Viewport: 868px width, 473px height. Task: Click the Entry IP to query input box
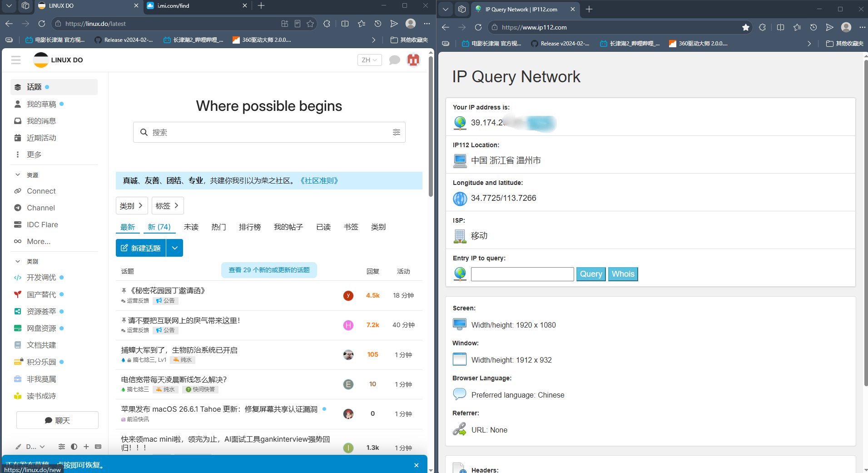tap(522, 274)
